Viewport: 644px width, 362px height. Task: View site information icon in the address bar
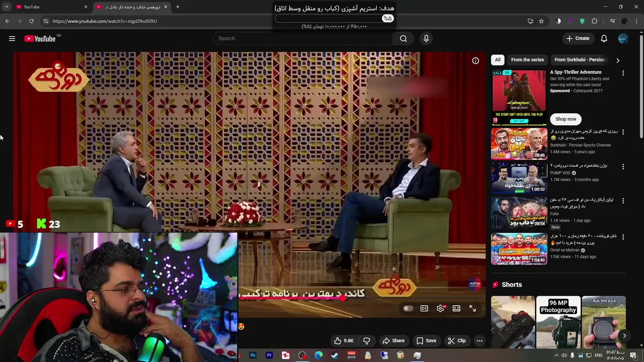[46, 21]
